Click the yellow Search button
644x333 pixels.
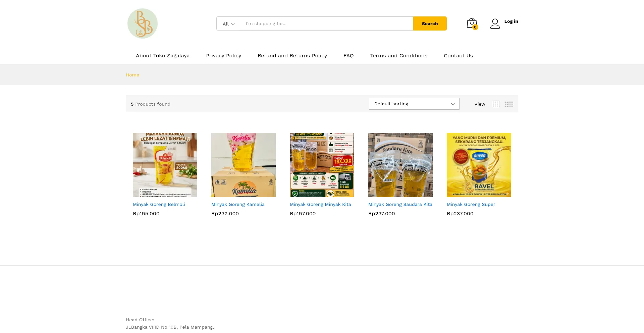click(x=430, y=23)
